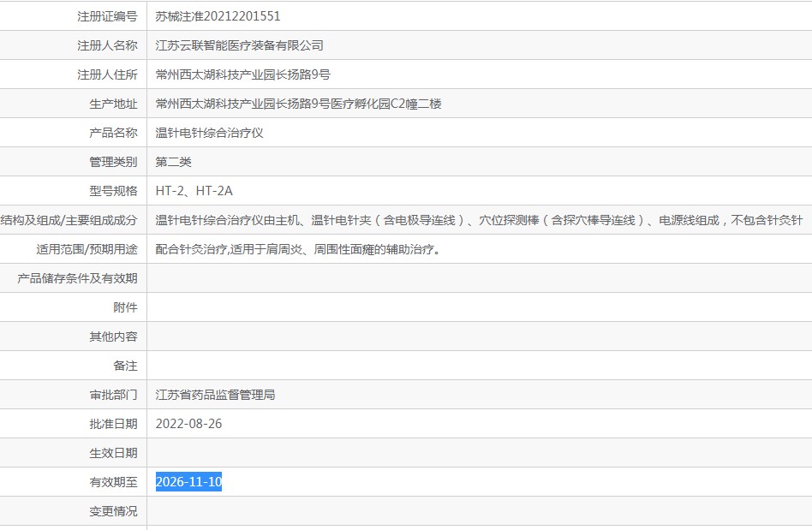
Task: Click the 产品名称 label
Action: (x=113, y=133)
